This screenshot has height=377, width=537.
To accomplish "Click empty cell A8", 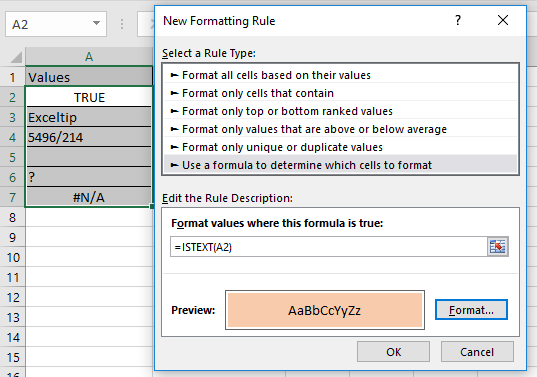I will 89,217.
